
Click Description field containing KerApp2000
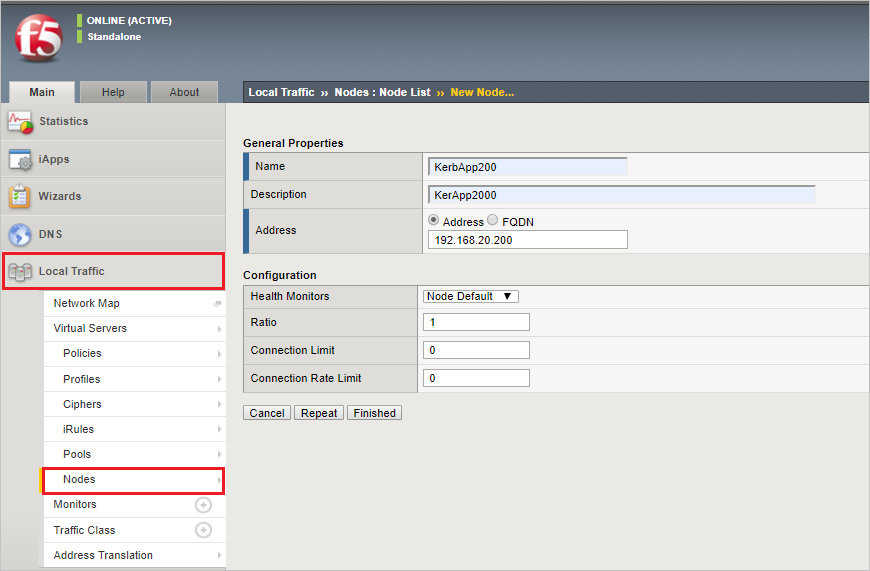click(x=621, y=195)
